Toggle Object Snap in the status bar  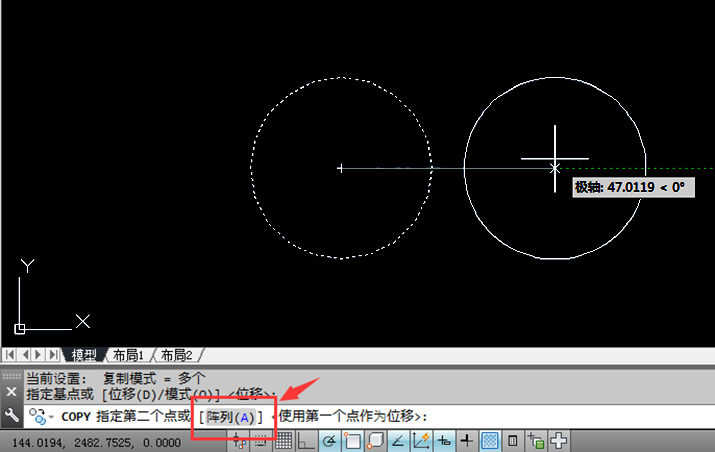coord(352,441)
